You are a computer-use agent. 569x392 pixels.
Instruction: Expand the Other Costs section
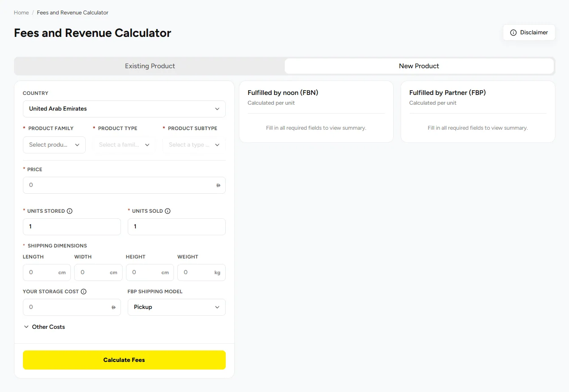44,327
